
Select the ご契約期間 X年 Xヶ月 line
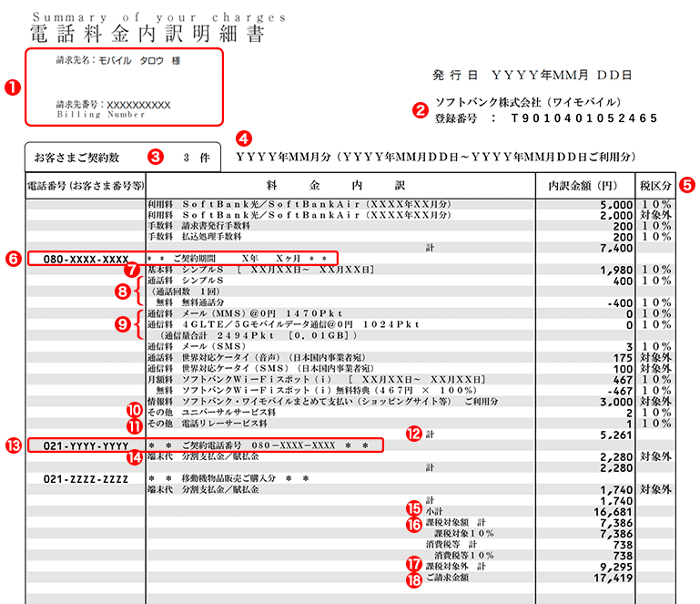coord(237,259)
